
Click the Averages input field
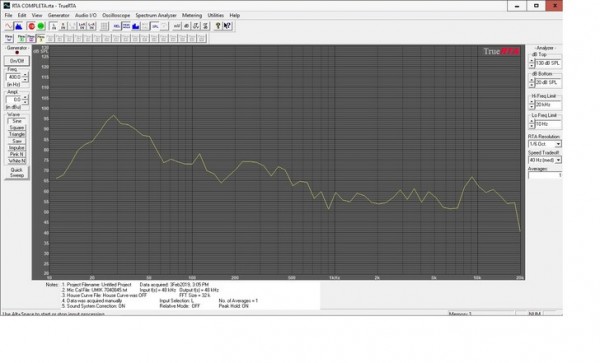point(545,175)
